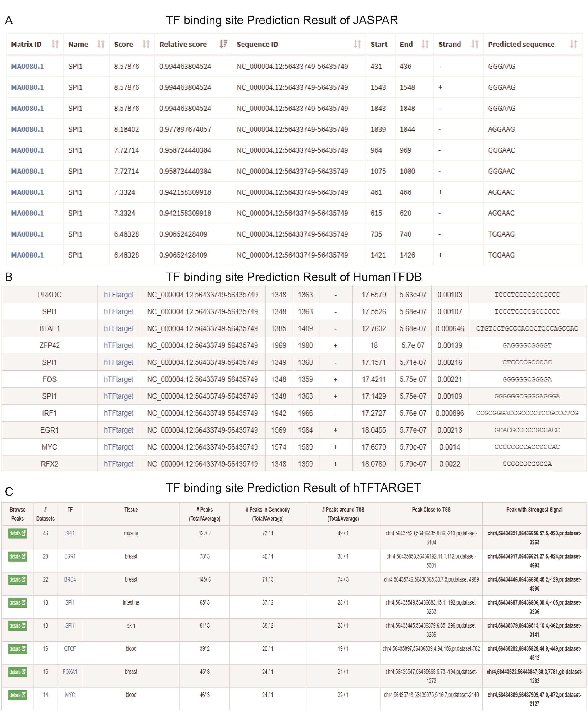Select sequence CCCCCGCCACCCCCAC in MYC row
Viewport: 588px width, 724px height.
(x=527, y=447)
